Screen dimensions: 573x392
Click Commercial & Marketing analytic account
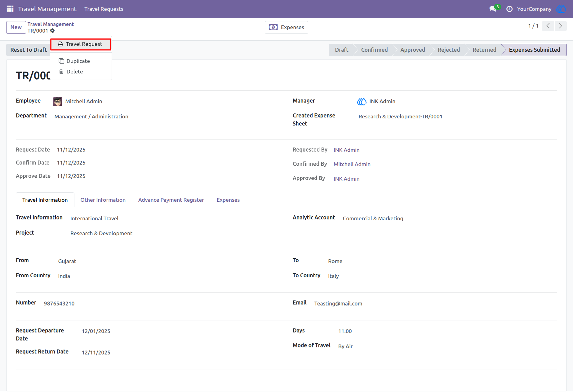373,218
